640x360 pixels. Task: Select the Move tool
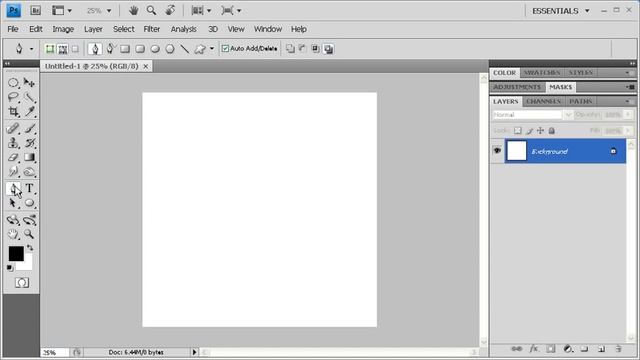[29, 82]
